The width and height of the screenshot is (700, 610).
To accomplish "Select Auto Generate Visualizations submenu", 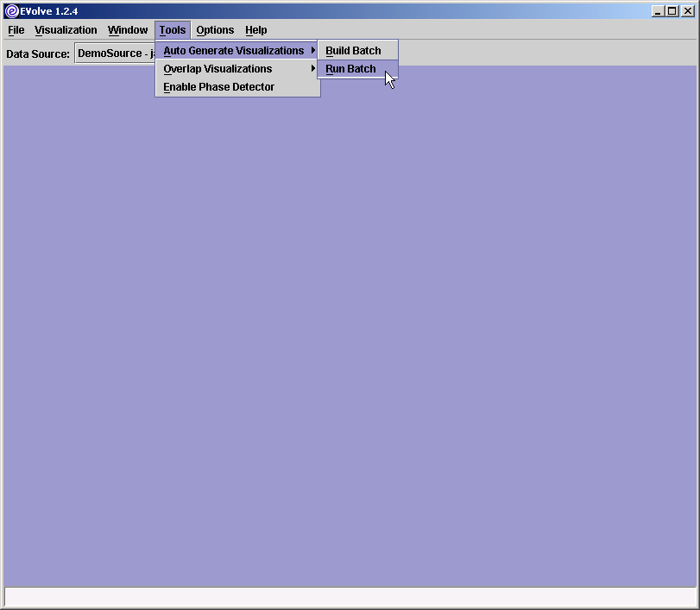I will (x=237, y=50).
